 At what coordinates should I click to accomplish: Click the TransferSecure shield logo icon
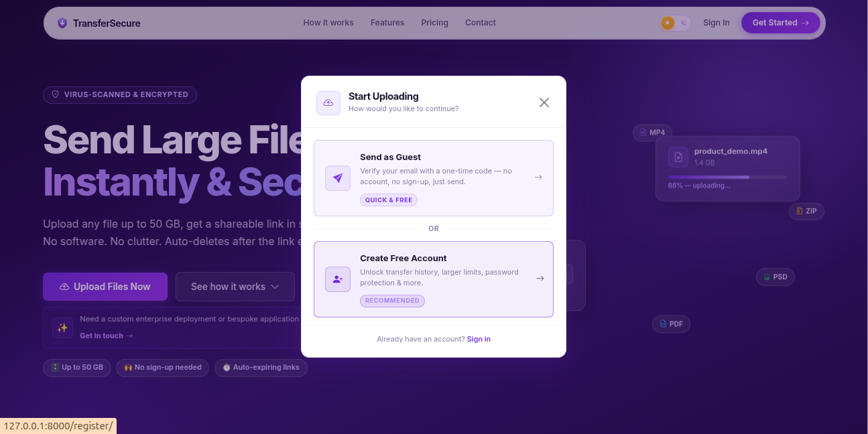tap(62, 22)
